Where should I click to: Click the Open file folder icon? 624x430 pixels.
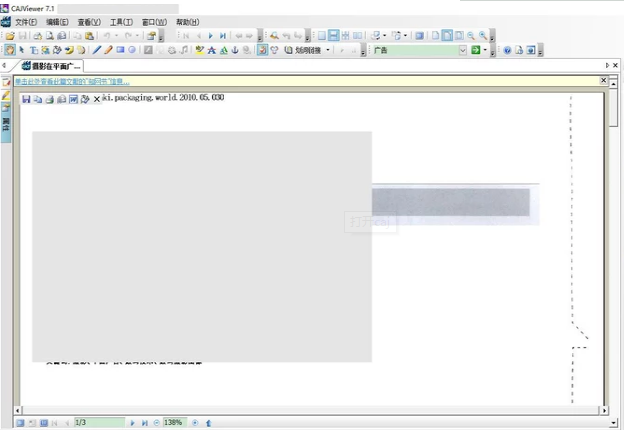(10, 36)
